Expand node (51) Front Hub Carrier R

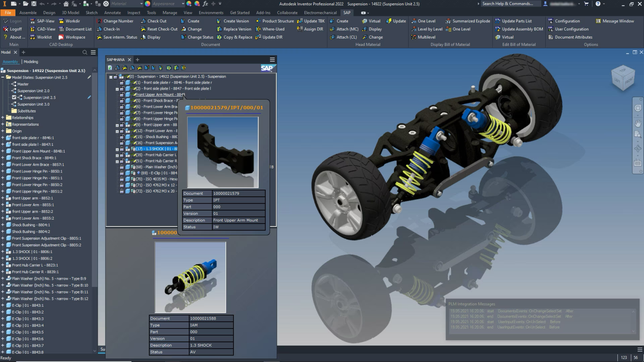(x=117, y=161)
